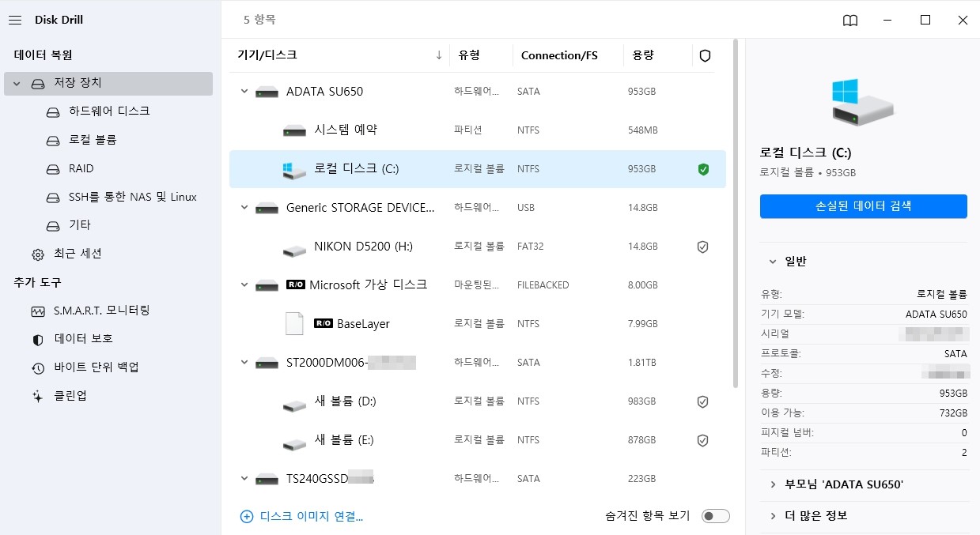980x535 pixels.
Task: Open the documentation book icon
Action: pos(849,20)
